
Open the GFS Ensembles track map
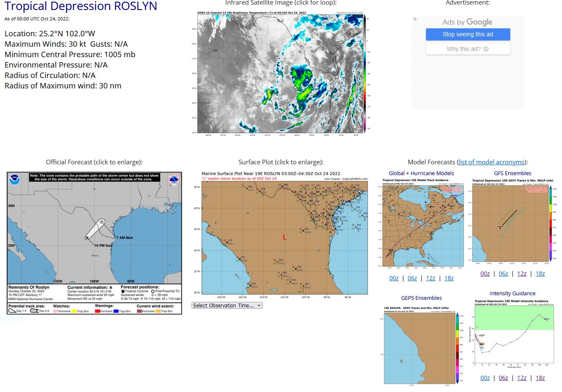coord(512,222)
